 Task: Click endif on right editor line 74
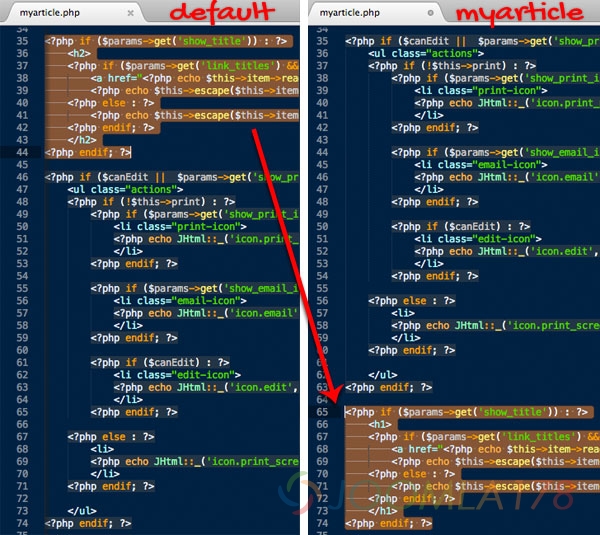click(x=394, y=523)
